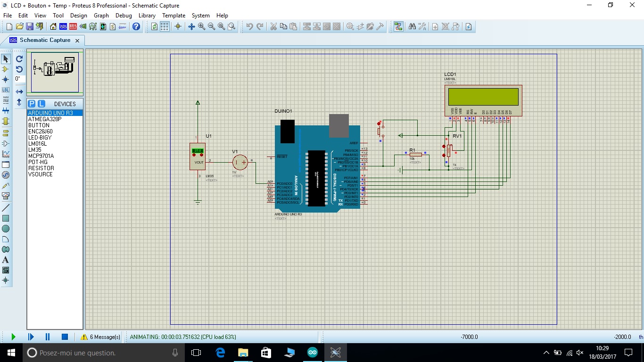This screenshot has width=644, height=362.
Task: Click the L library manage button
Action: pos(41,104)
